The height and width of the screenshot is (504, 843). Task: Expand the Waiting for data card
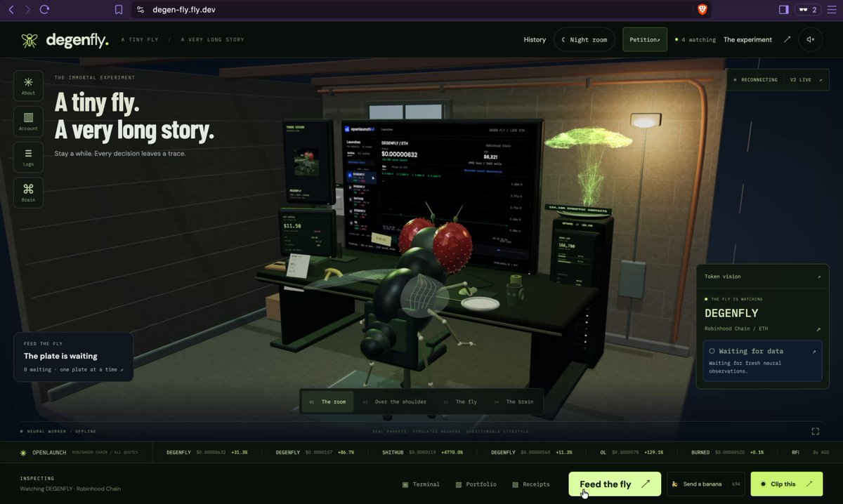pos(762,361)
